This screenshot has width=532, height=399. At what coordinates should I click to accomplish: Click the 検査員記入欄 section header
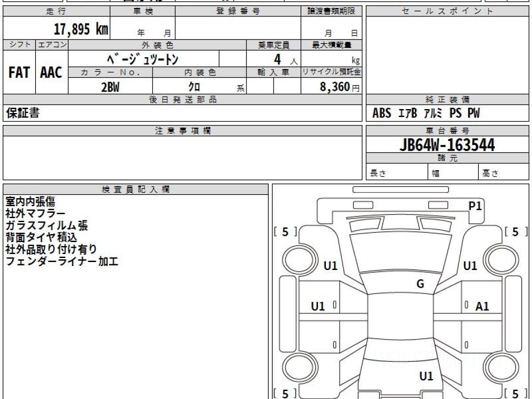(136, 189)
